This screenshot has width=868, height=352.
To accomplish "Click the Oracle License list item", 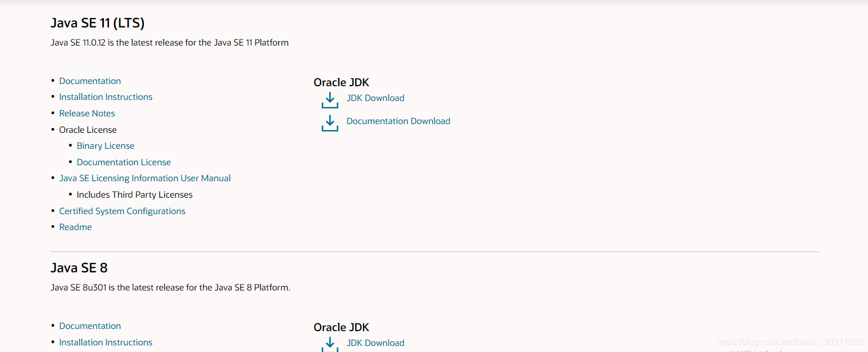I will point(88,130).
